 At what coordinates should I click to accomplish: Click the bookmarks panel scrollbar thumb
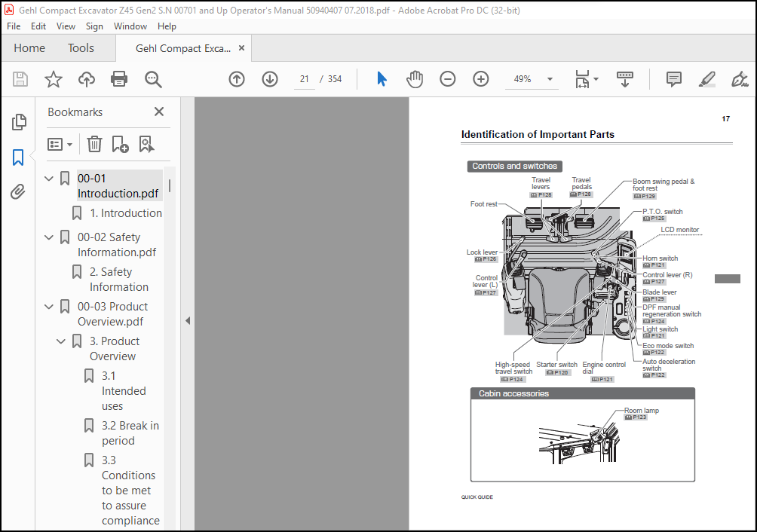pos(170,186)
